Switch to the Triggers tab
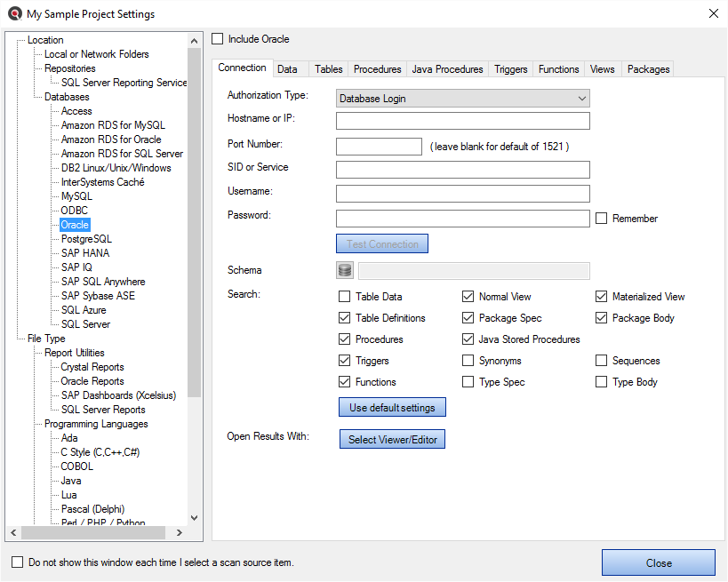Viewport: 728px width, 582px height. [x=511, y=69]
